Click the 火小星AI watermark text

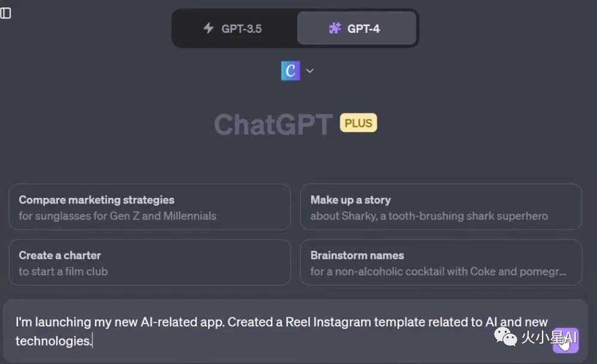pos(549,337)
